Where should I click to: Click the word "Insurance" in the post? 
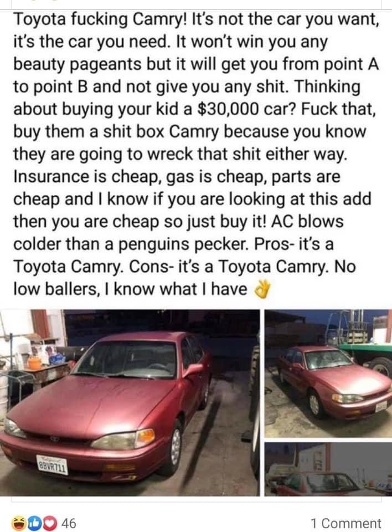pyautogui.click(x=60, y=176)
